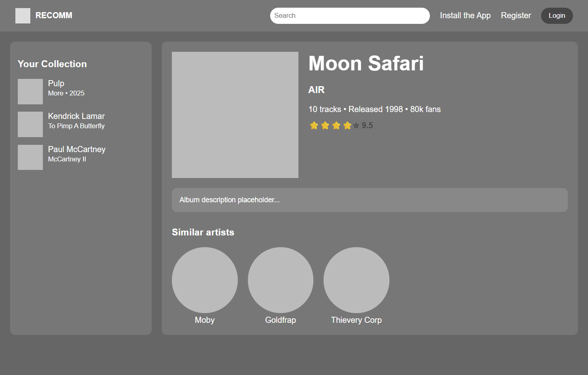The width and height of the screenshot is (588, 375).
Task: Rate the album five stars
Action: (x=356, y=126)
